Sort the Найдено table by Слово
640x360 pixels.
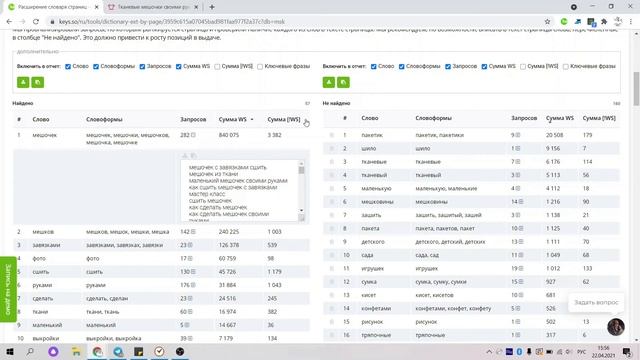point(41,120)
